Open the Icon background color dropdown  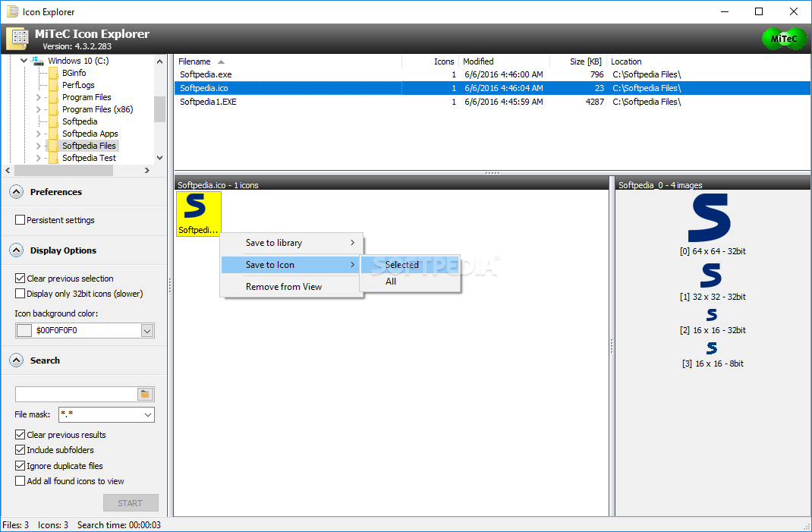(147, 330)
